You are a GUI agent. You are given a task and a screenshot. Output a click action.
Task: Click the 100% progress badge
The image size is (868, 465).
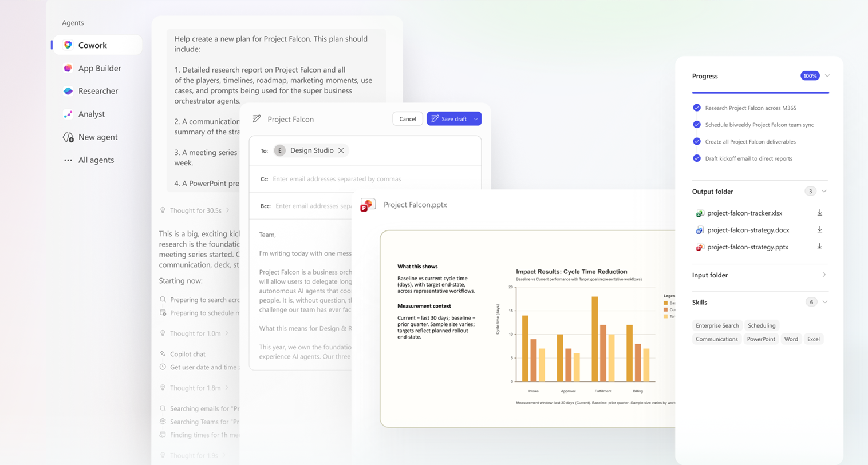click(810, 76)
